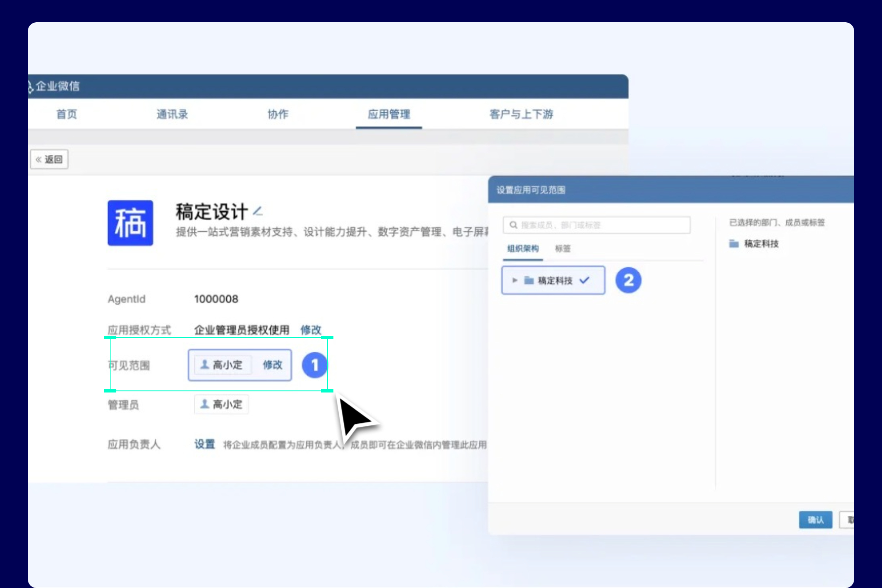Click the search magnifier icon

click(x=513, y=225)
